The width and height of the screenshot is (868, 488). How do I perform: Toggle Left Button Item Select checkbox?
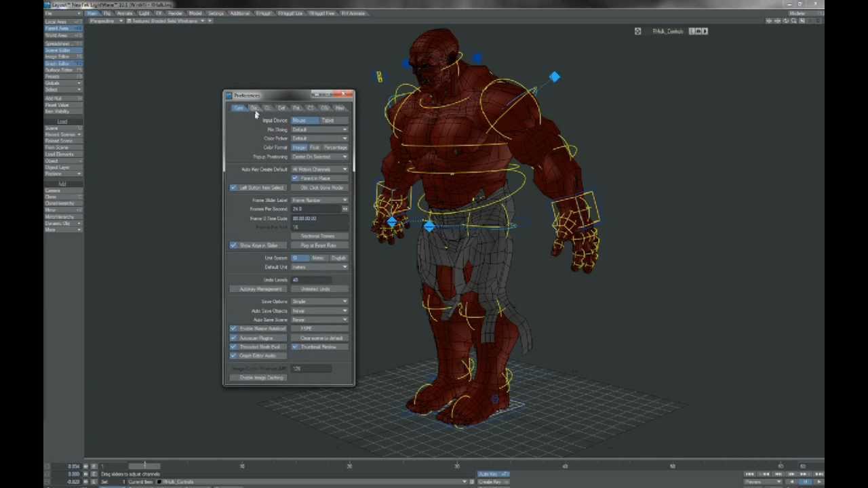pyautogui.click(x=233, y=188)
